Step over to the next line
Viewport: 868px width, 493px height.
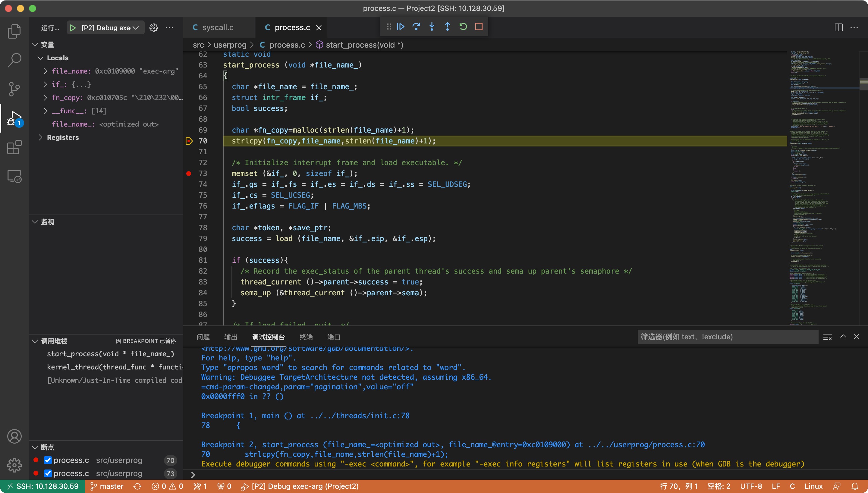416,27
